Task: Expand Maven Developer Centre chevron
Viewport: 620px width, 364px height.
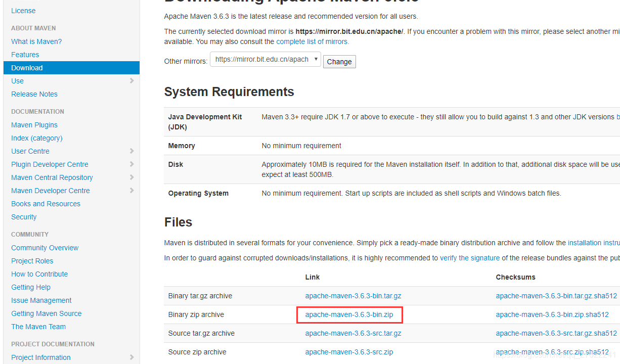Action: coord(132,191)
